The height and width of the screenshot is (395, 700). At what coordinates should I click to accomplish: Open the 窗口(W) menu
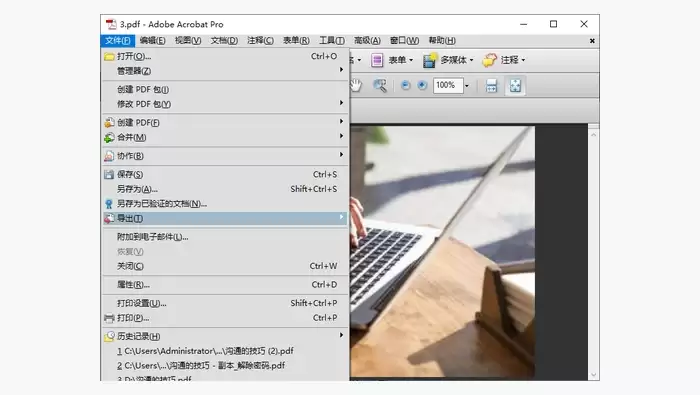(404, 41)
